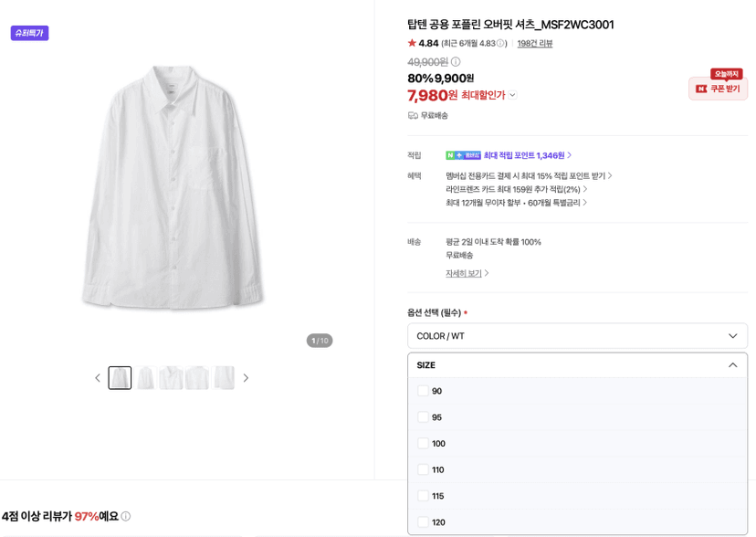Open the COLOR / WT dropdown
The width and height of the screenshot is (756, 537).
point(577,336)
